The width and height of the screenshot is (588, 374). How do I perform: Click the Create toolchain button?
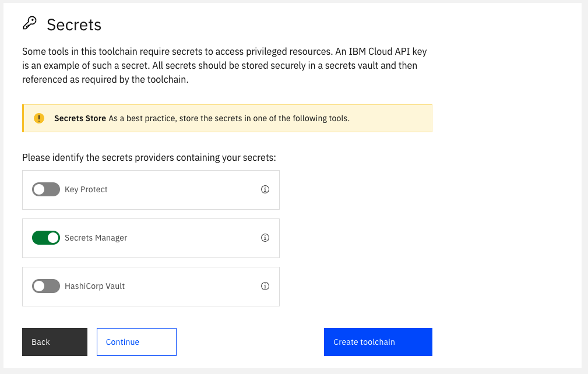point(378,342)
